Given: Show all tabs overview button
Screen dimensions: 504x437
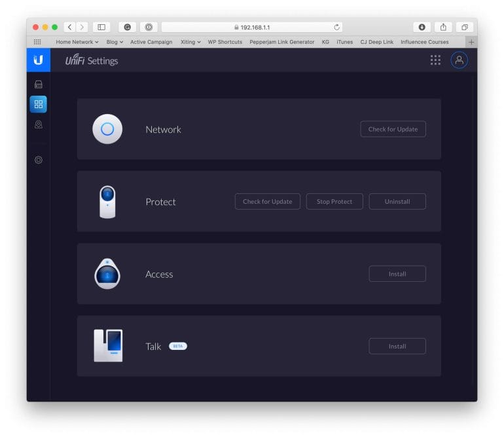Looking at the screenshot, I should click(x=465, y=27).
